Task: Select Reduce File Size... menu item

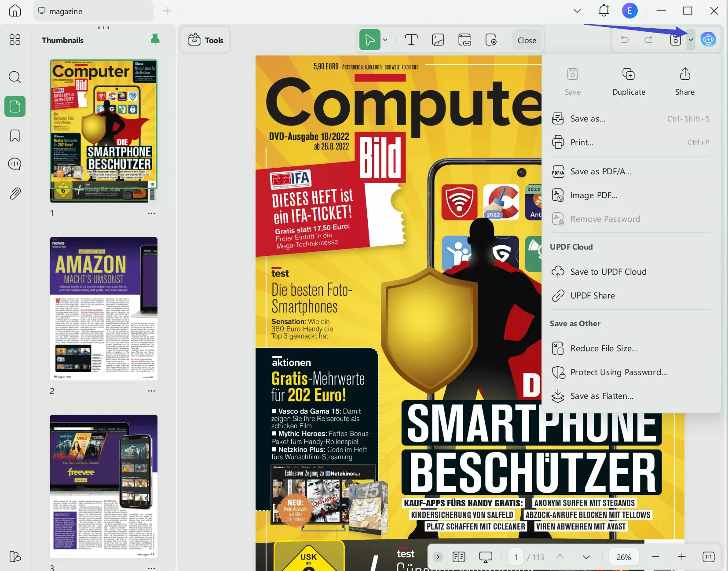Action: (604, 349)
